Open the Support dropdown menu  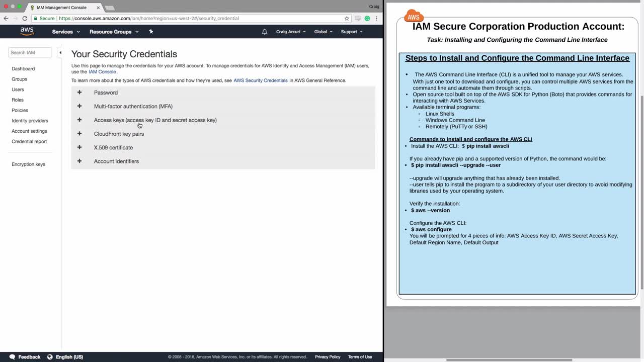point(352,32)
